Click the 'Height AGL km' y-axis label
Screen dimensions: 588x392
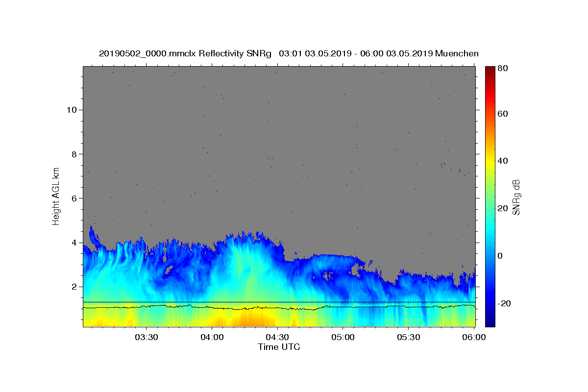(56, 196)
